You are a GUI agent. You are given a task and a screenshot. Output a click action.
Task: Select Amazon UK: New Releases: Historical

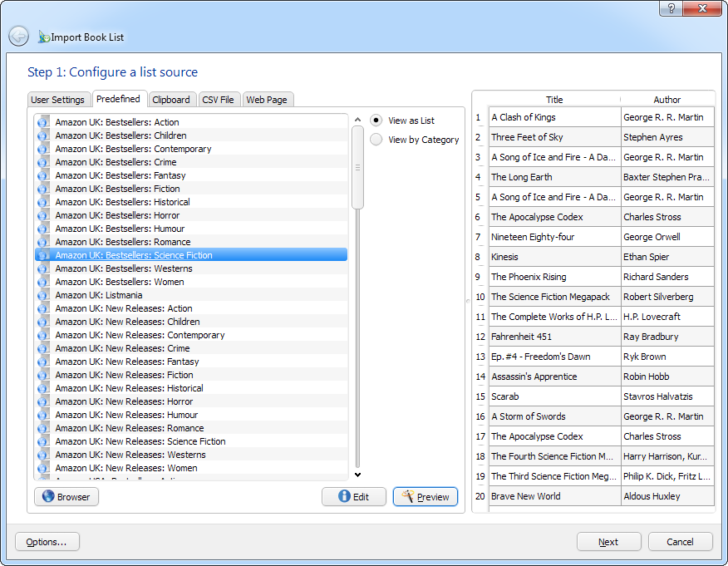point(191,388)
